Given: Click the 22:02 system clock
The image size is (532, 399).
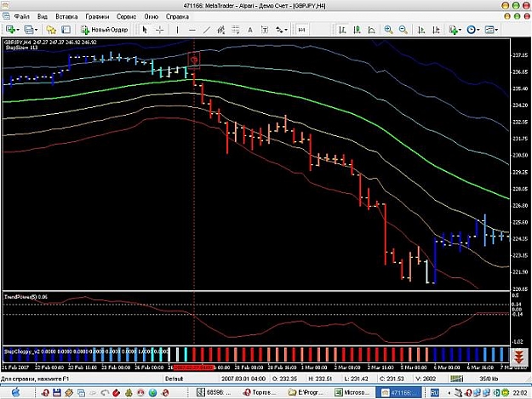Looking at the screenshot, I should (519, 392).
